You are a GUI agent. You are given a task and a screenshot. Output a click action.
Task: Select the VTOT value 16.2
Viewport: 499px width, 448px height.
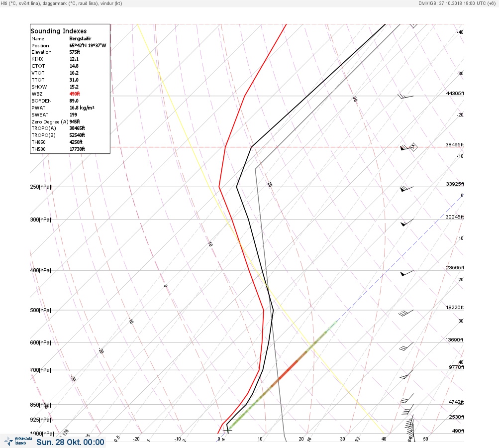74,73
